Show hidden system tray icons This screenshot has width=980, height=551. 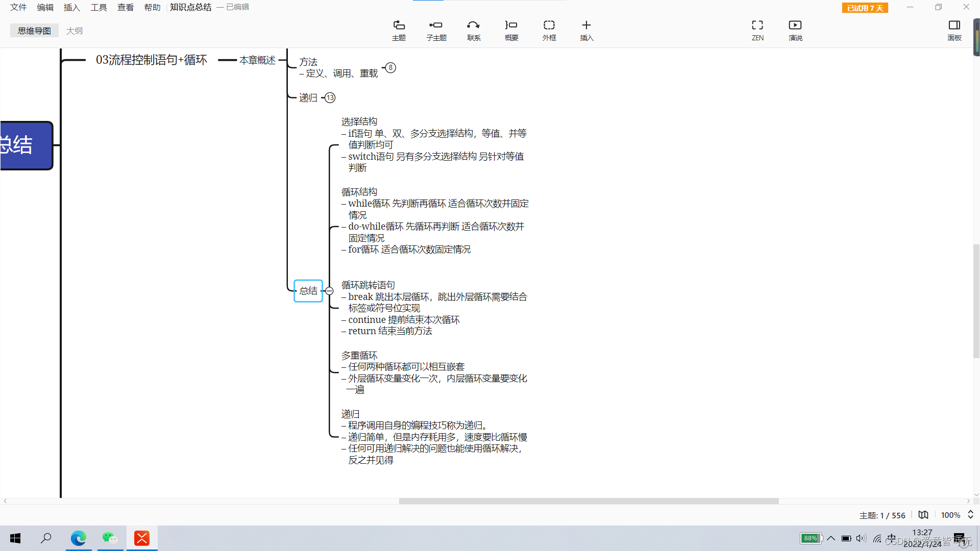(831, 538)
